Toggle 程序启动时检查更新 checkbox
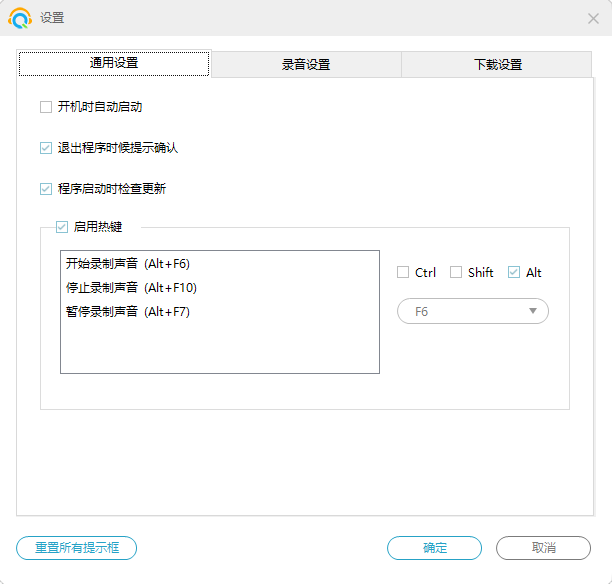This screenshot has width=612, height=584. point(46,189)
